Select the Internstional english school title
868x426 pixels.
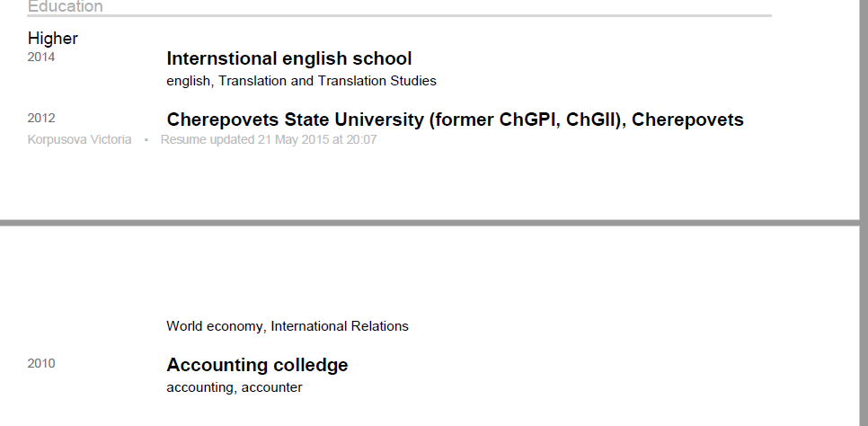[x=289, y=59]
